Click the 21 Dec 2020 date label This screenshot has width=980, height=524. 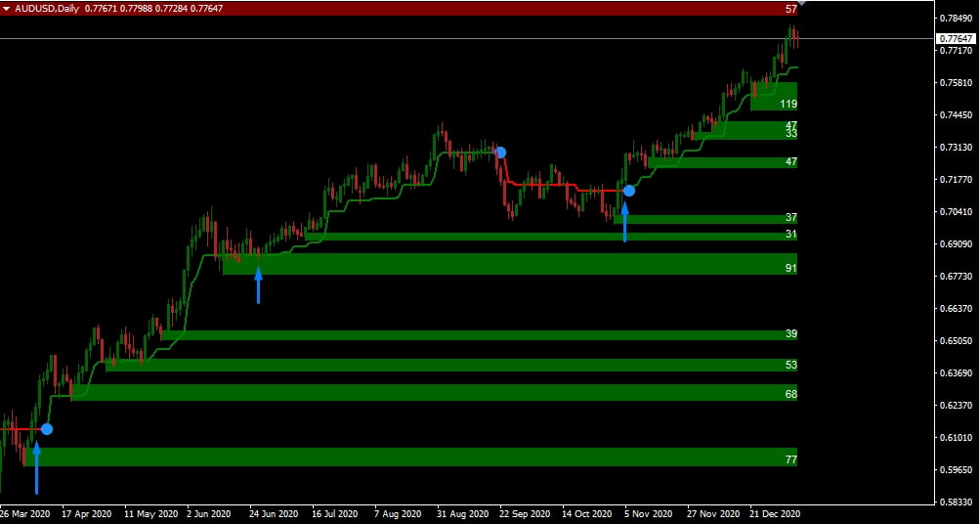click(776, 514)
